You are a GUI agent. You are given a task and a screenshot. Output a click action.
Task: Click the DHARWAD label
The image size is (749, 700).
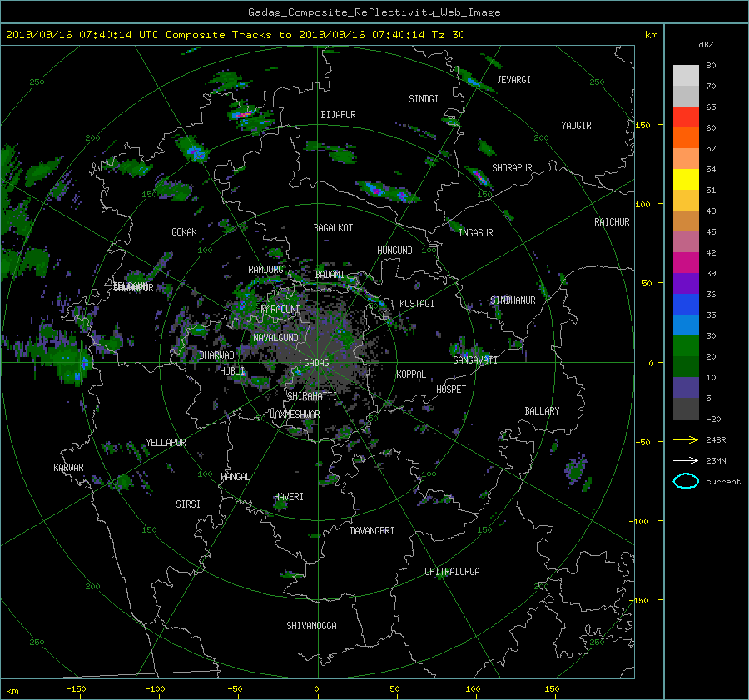tap(216, 355)
